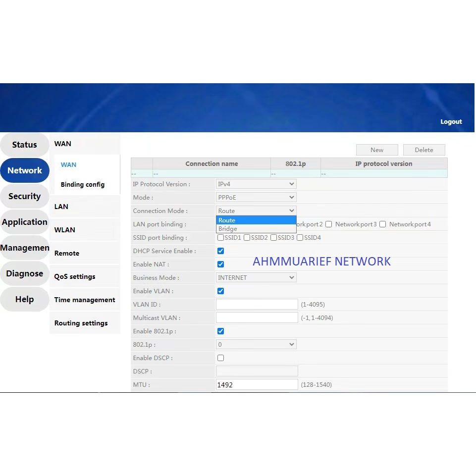This screenshot has width=476, height=476.
Task: Click the Logout link
Action: [451, 122]
